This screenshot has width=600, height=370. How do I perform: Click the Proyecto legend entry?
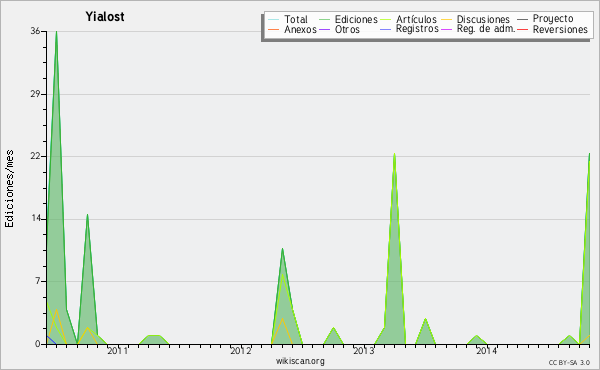545,18
